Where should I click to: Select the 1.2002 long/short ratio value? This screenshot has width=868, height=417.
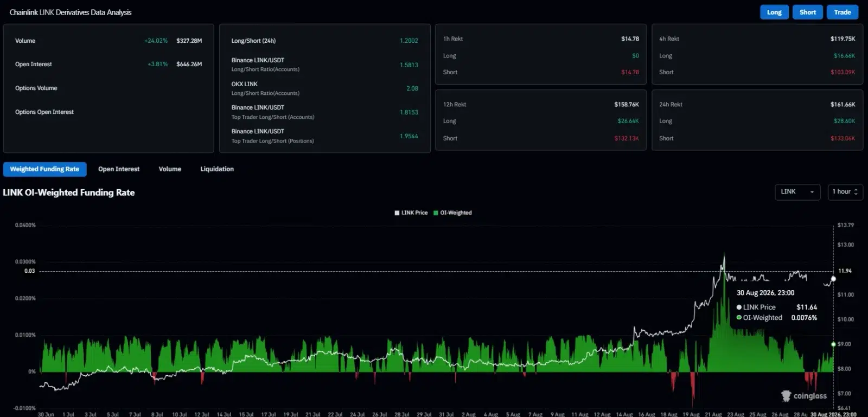pos(409,41)
